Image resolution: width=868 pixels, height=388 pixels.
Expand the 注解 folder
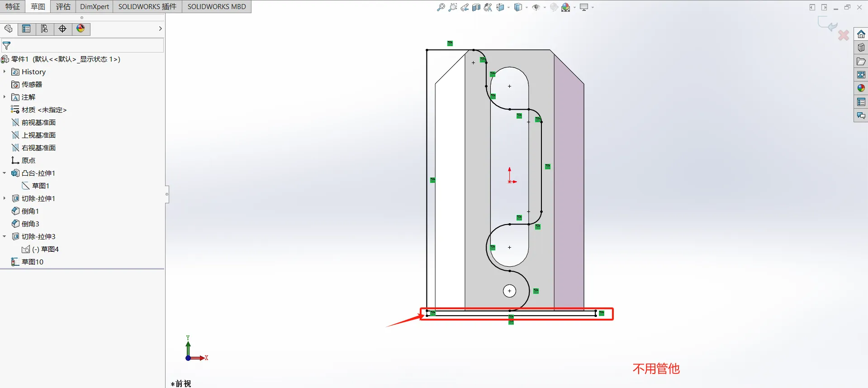click(x=5, y=97)
